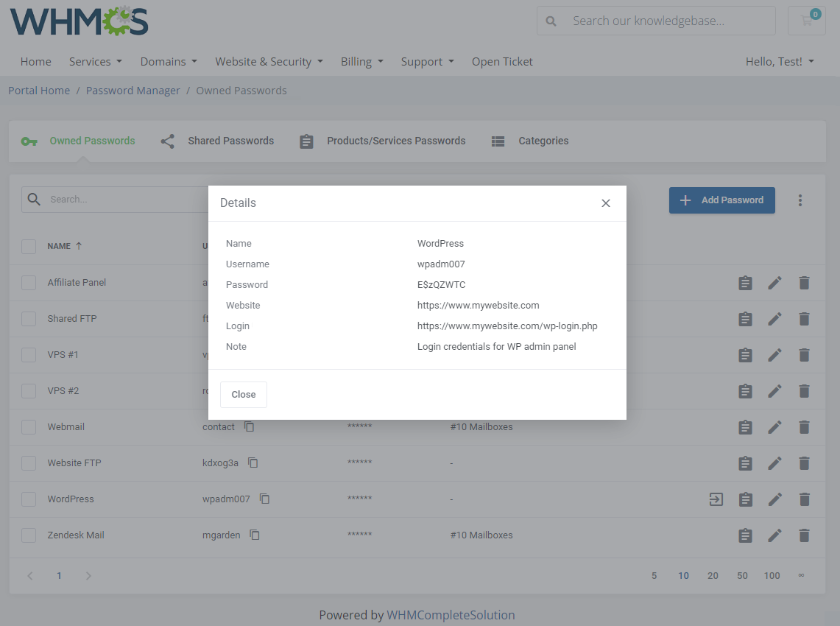Open the shopping cart icon
The image size is (840, 626).
(x=806, y=21)
